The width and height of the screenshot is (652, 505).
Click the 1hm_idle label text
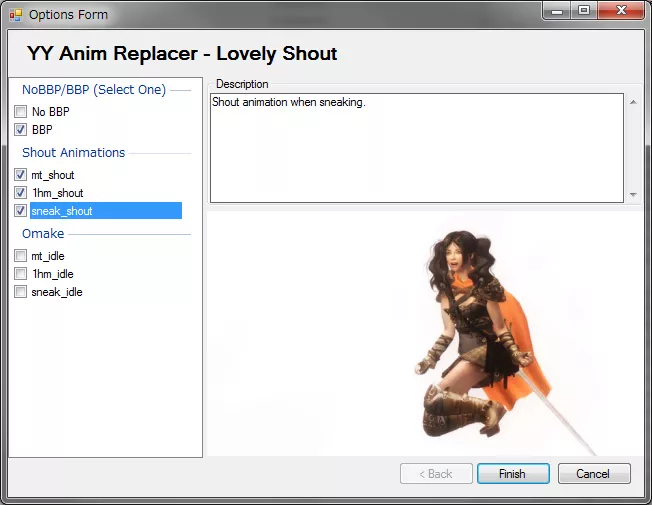53,274
